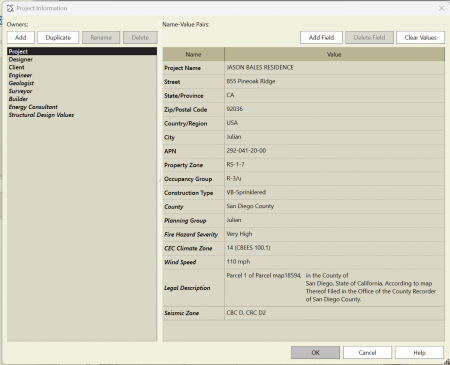450x365 pixels.
Task: Click the Fire Hazard Severity field label
Action: click(191, 235)
